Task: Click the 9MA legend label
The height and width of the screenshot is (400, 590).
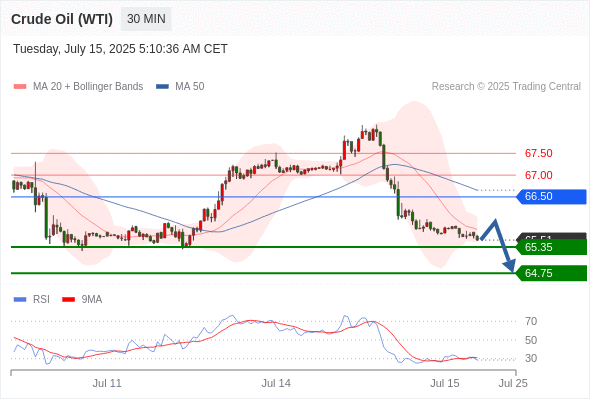Action: pos(92,300)
